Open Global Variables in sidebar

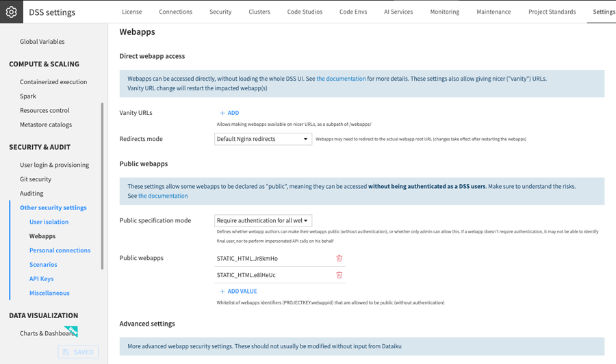point(42,42)
